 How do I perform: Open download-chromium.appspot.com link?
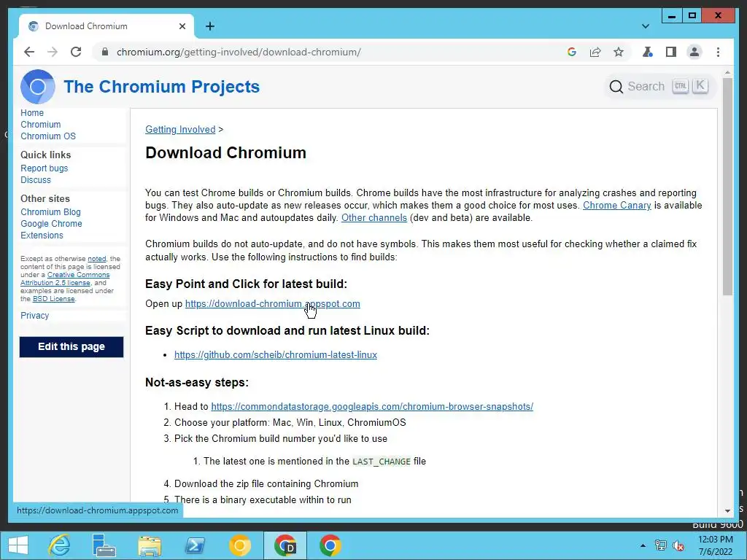click(273, 304)
